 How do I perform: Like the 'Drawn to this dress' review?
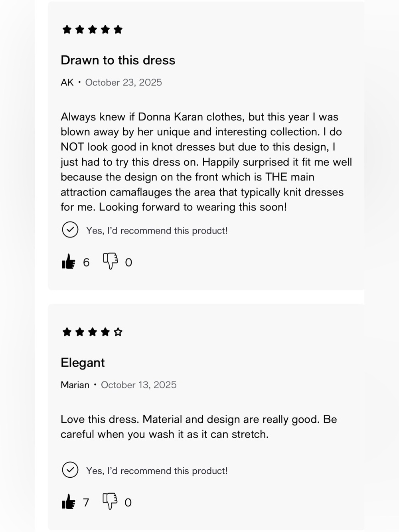pyautogui.click(x=68, y=262)
